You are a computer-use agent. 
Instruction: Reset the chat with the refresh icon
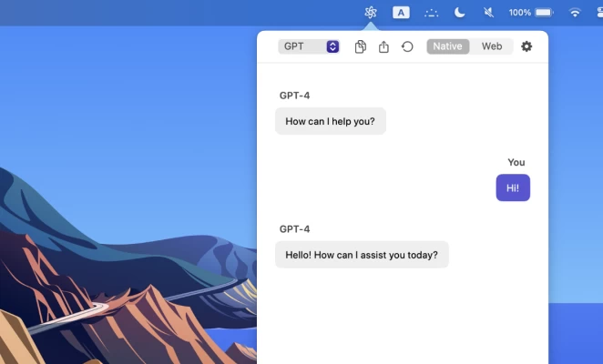407,46
